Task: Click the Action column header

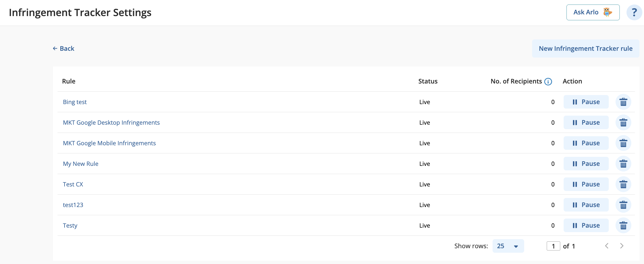Action: coord(572,81)
